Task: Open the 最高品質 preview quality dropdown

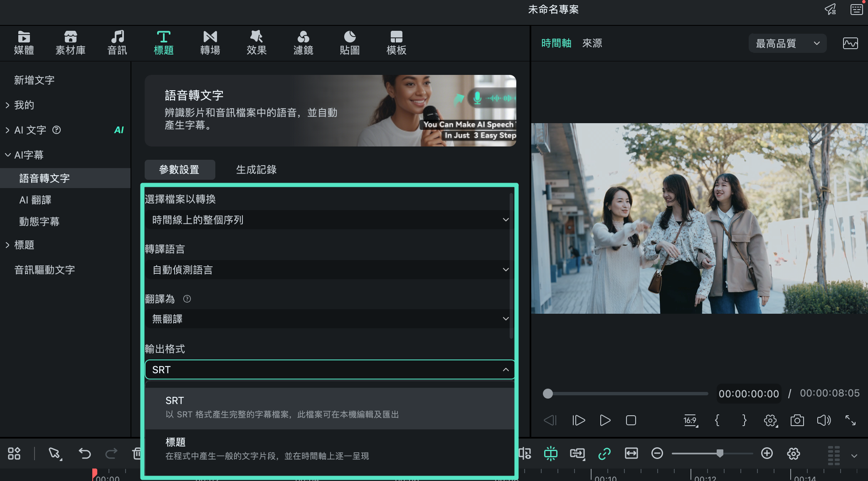Action: (787, 43)
